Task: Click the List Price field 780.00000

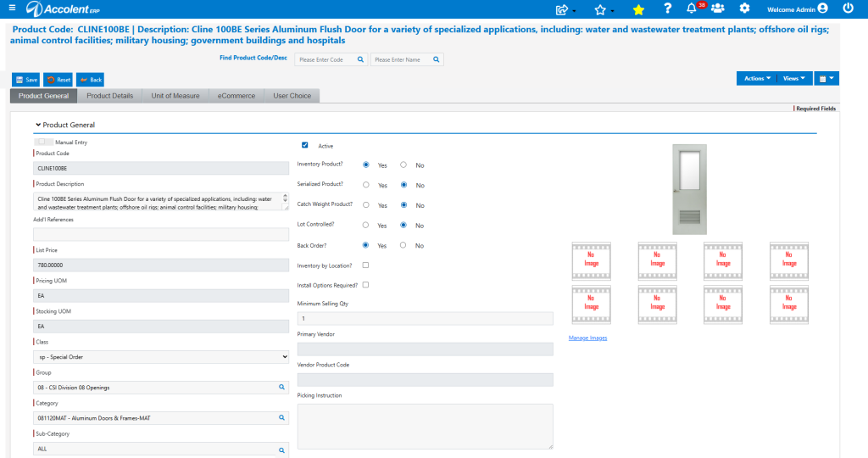Action: click(x=161, y=265)
